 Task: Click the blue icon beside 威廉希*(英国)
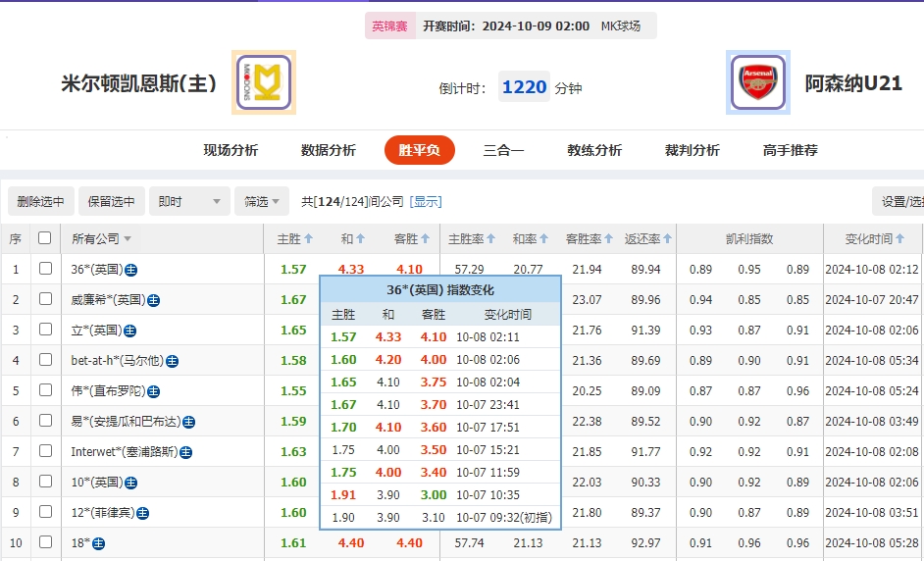click(153, 300)
